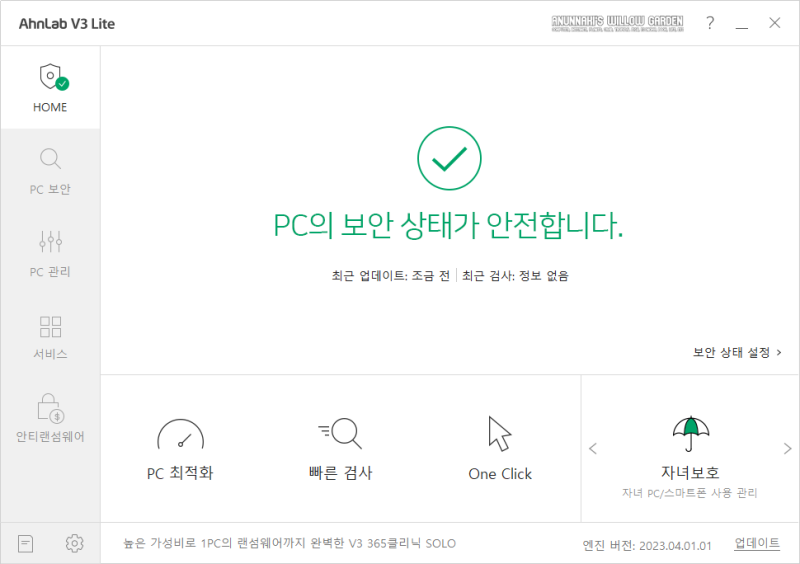This screenshot has width=800, height=564.
Task: Click the log report icon at bottom left
Action: pyautogui.click(x=25, y=544)
